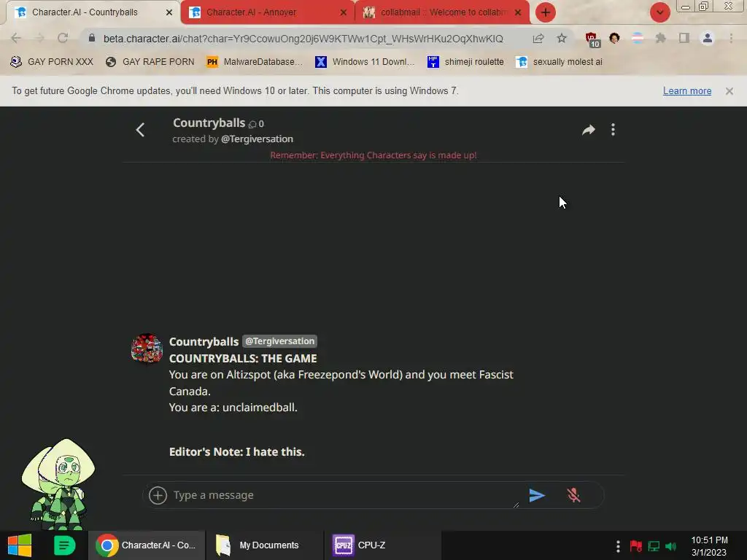Open the Extensions puzzle piece menu

660,38
